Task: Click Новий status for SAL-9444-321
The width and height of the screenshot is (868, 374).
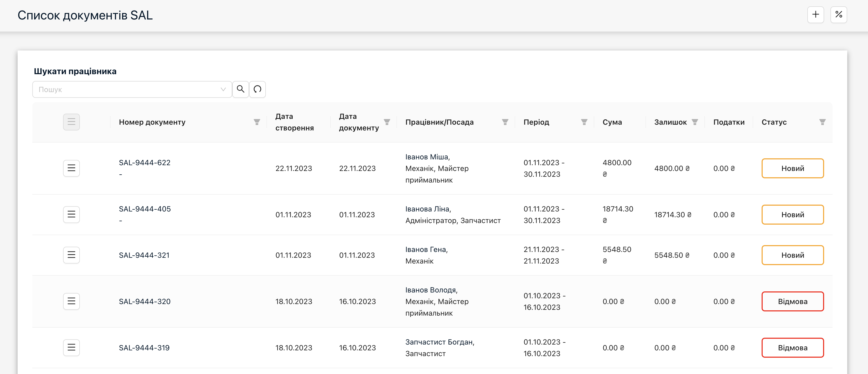Action: click(x=793, y=255)
